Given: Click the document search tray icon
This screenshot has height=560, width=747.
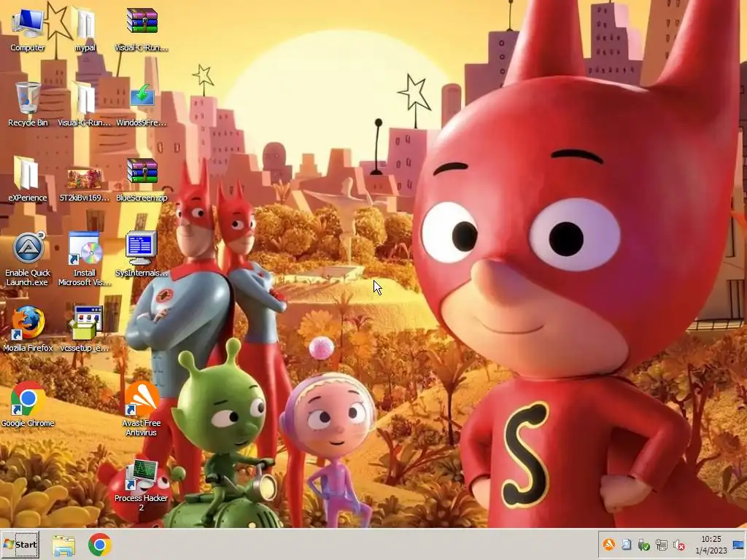Looking at the screenshot, I should coord(626,544).
